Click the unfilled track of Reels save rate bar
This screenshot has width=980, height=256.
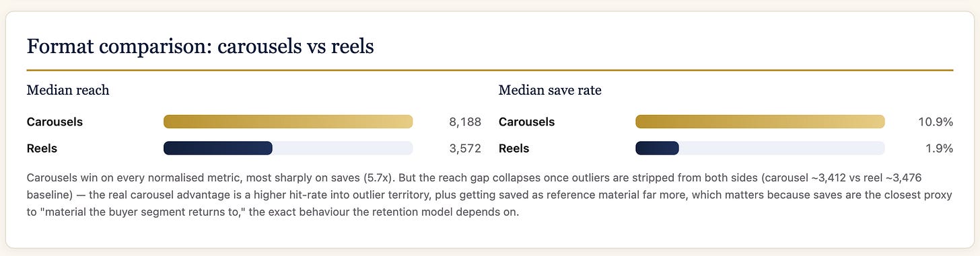coord(781,148)
